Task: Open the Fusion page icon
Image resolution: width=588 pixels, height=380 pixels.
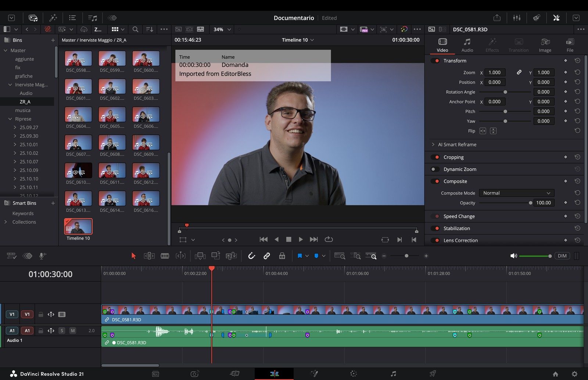Action: coord(314,374)
